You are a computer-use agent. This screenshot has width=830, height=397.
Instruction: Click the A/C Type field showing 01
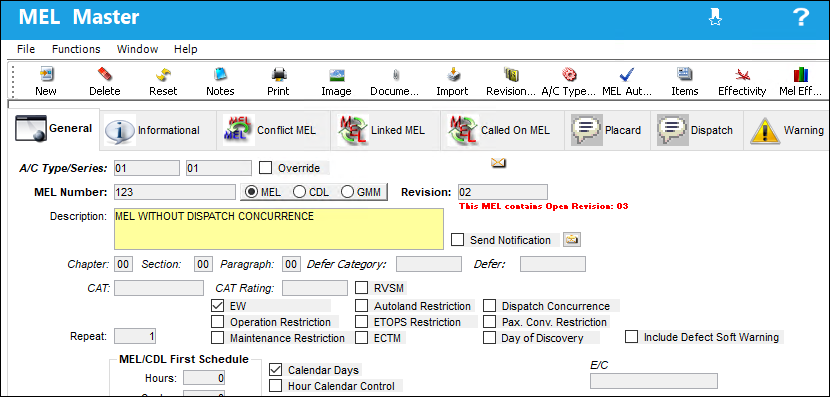[147, 168]
